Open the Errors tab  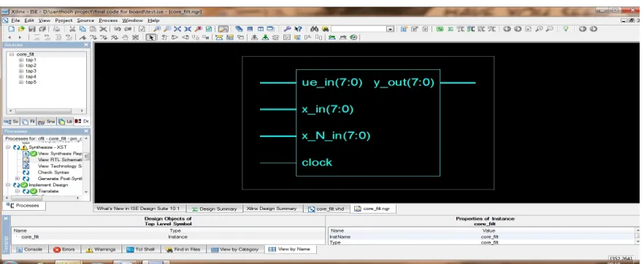65,249
